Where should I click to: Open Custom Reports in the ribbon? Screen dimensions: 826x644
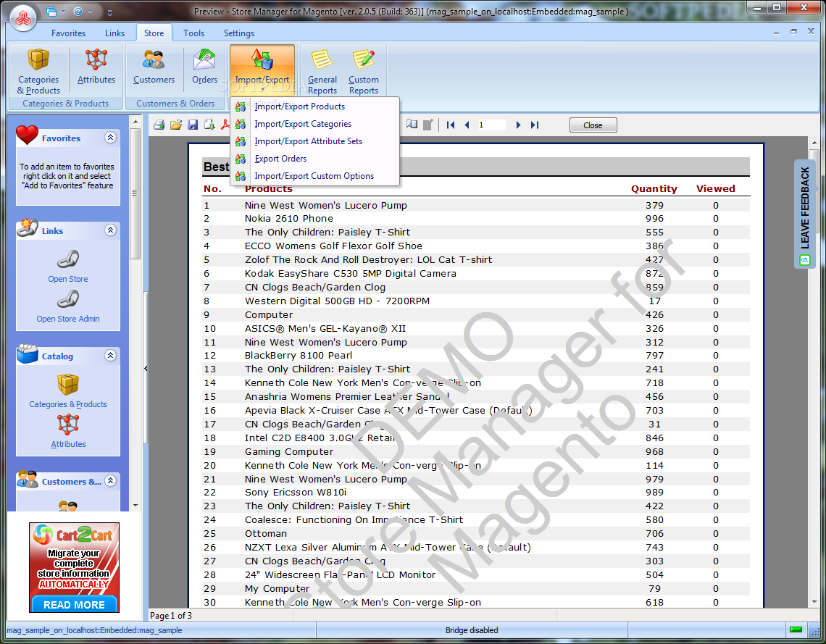(364, 71)
